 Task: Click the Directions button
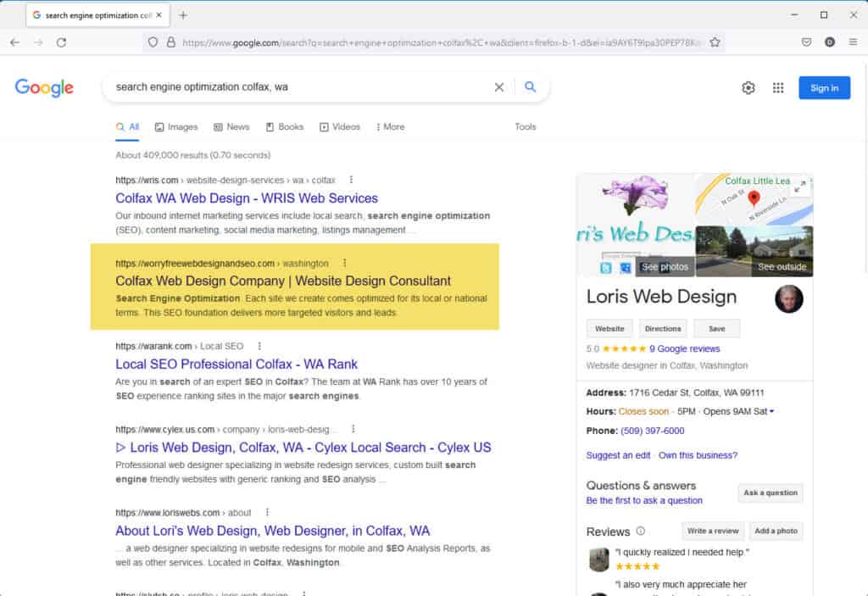pos(663,328)
